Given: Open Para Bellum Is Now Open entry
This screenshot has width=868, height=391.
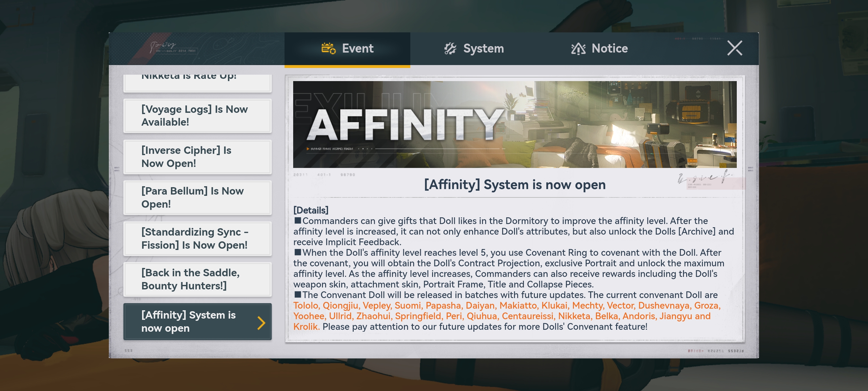Looking at the screenshot, I should point(197,197).
